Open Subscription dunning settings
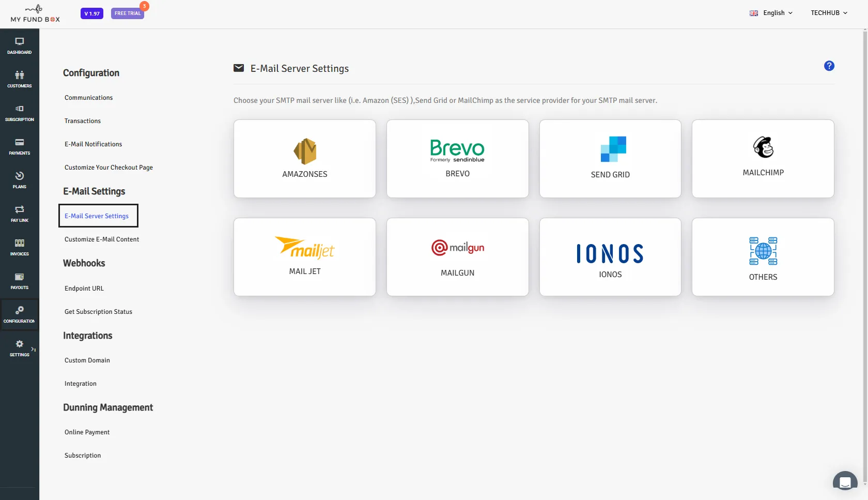Screen dimensions: 868x500 83,456
